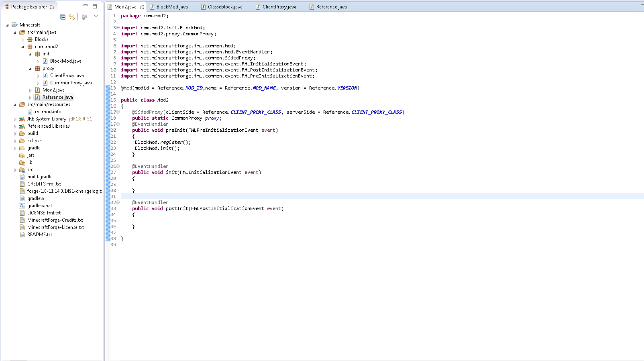Close the Package Explorer view tab
Viewport: 644px width, 361px height.
[x=52, y=7]
